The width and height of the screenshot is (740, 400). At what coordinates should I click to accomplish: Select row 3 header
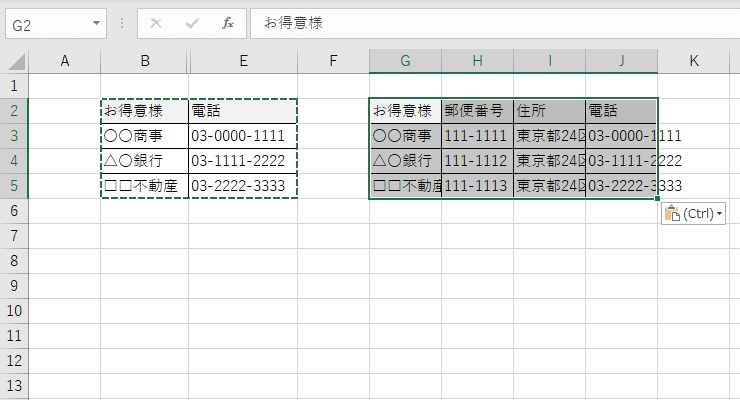[x=14, y=136]
